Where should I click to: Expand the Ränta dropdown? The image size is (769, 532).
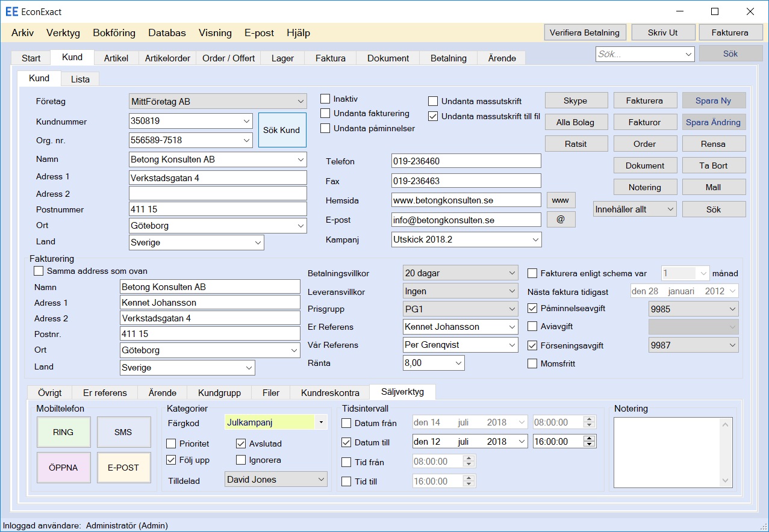click(x=459, y=363)
